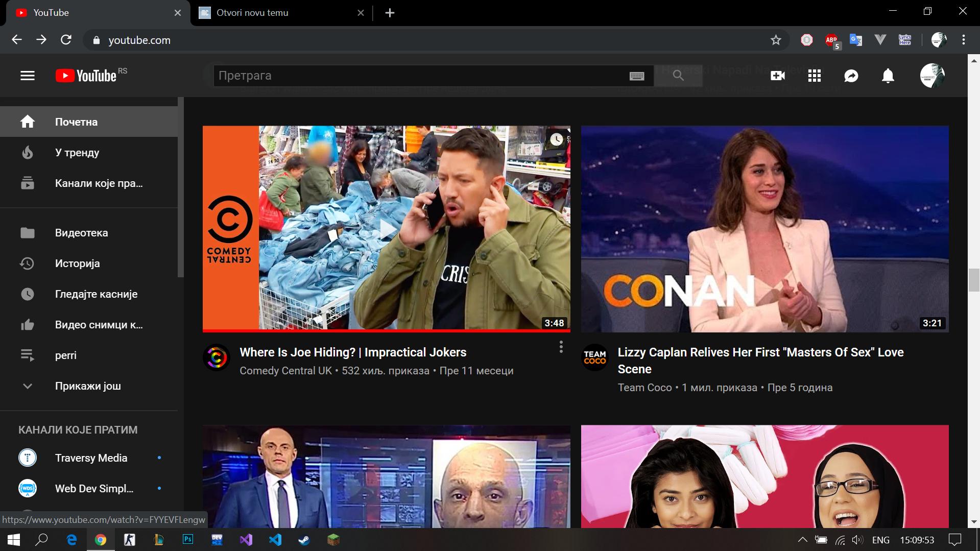Open the account avatar dropdown menu
This screenshot has width=980, height=551.
point(932,75)
